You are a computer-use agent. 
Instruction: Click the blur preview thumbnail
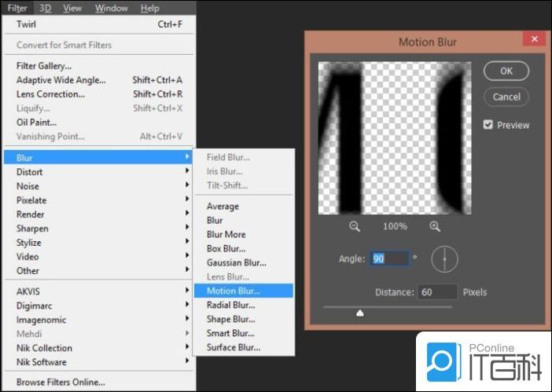tap(394, 138)
